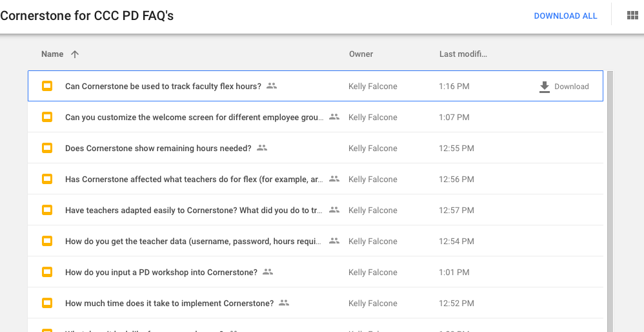The height and width of the screenshot is (332, 644).
Task: Open 'How much time does it take' file
Action: [169, 303]
